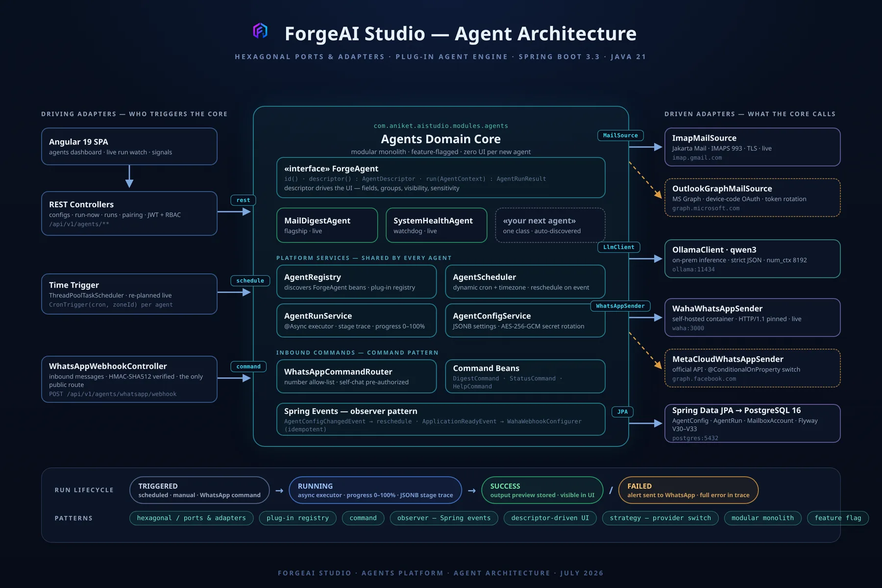The width and height of the screenshot is (882, 588).
Task: Click the «your next agent» placeholder
Action: (x=550, y=225)
